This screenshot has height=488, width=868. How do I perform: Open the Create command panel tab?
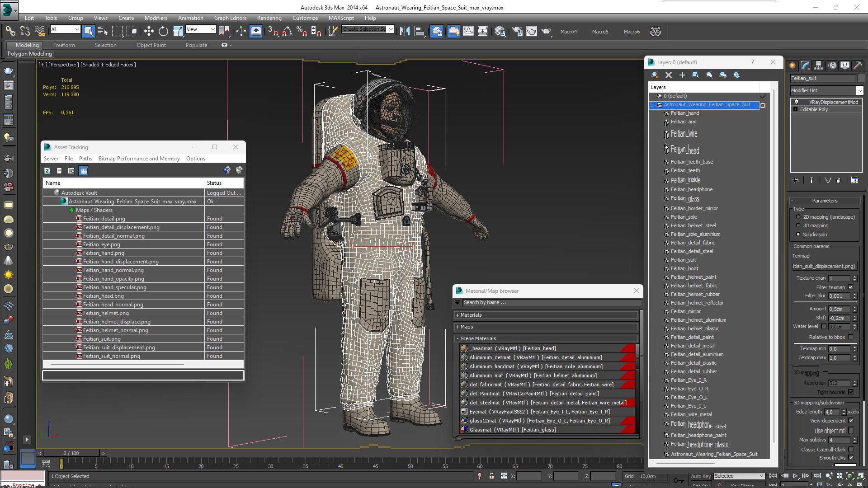click(793, 66)
